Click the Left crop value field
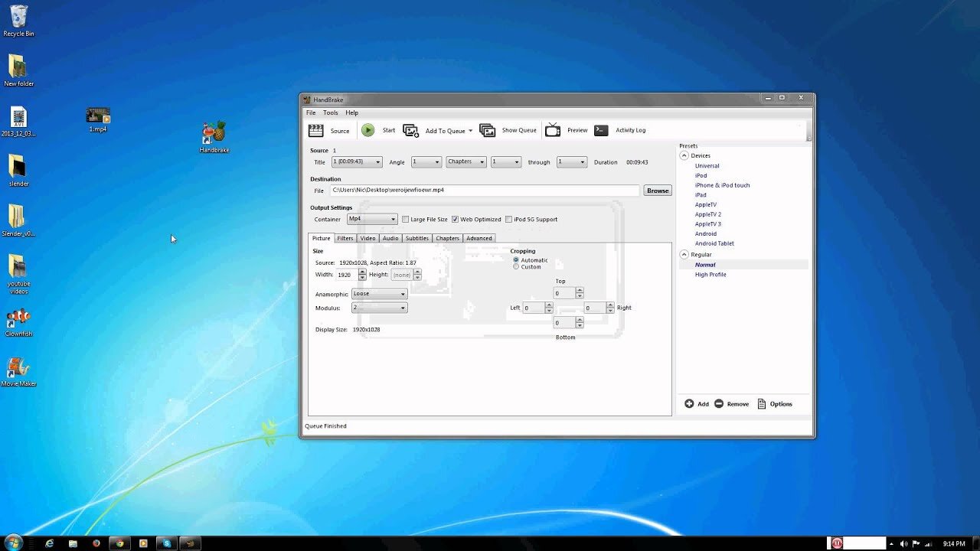The width and height of the screenshot is (980, 551). coord(533,308)
